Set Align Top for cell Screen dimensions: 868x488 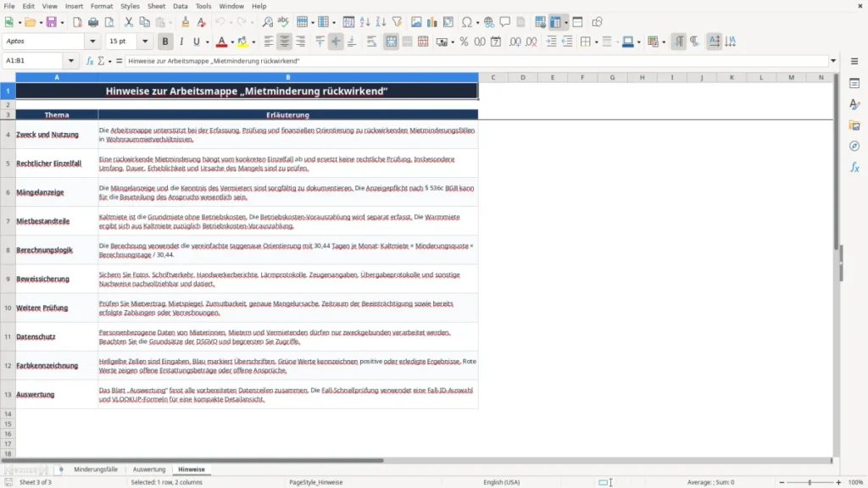click(x=320, y=42)
